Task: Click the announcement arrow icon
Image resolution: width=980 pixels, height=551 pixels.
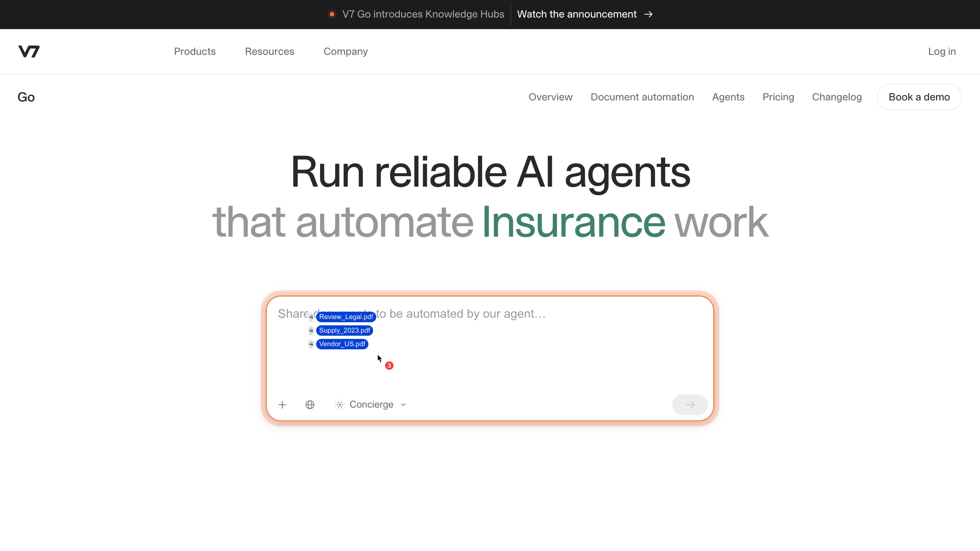Action: (649, 14)
